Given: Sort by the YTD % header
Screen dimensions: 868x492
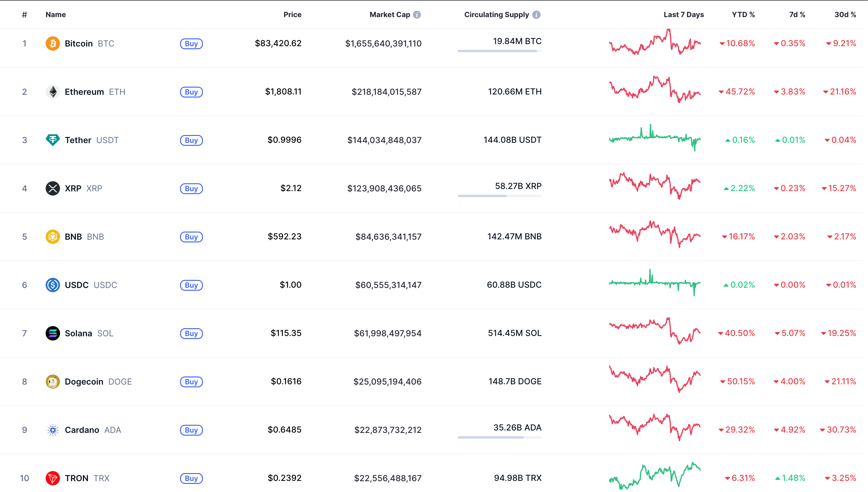Looking at the screenshot, I should coord(743,15).
